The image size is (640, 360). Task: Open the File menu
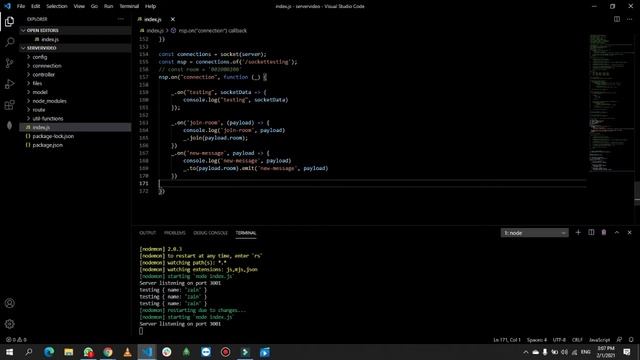point(21,6)
